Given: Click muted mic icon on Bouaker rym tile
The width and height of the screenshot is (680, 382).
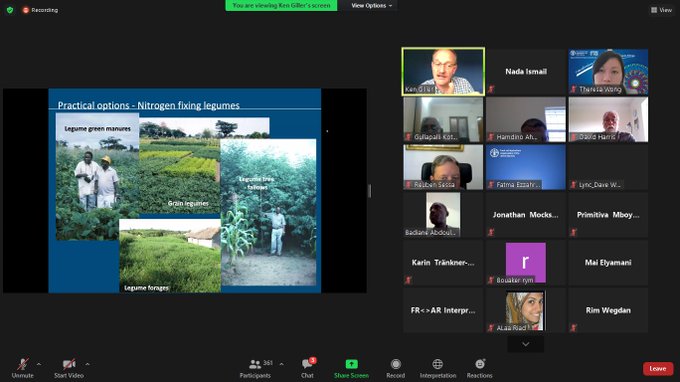Looking at the screenshot, I should tap(491, 280).
